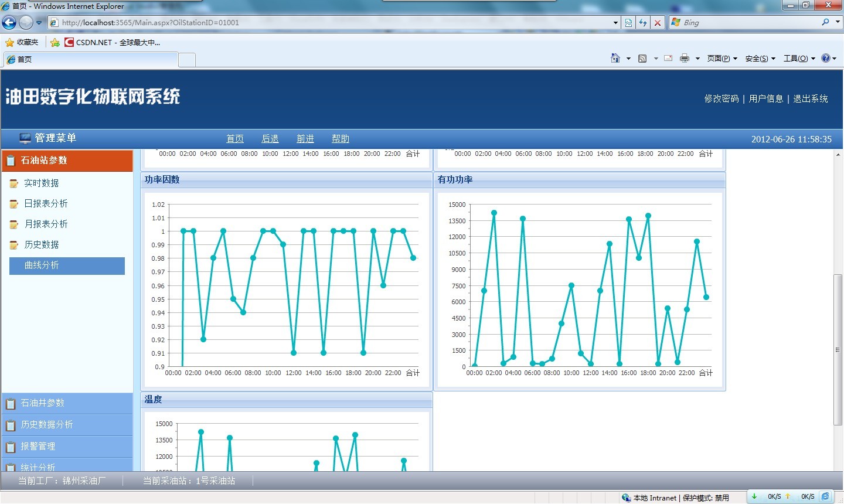The image size is (844, 504).
Task: Click the 功率因数 chart panel header
Action: (x=287, y=180)
